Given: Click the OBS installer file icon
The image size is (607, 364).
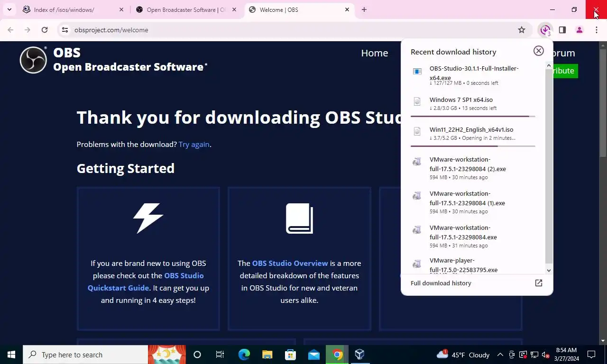Looking at the screenshot, I should [x=417, y=72].
